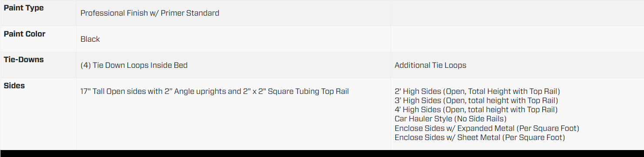The image size is (644, 157).
Task: Click the Sides row label
Action: point(14,86)
